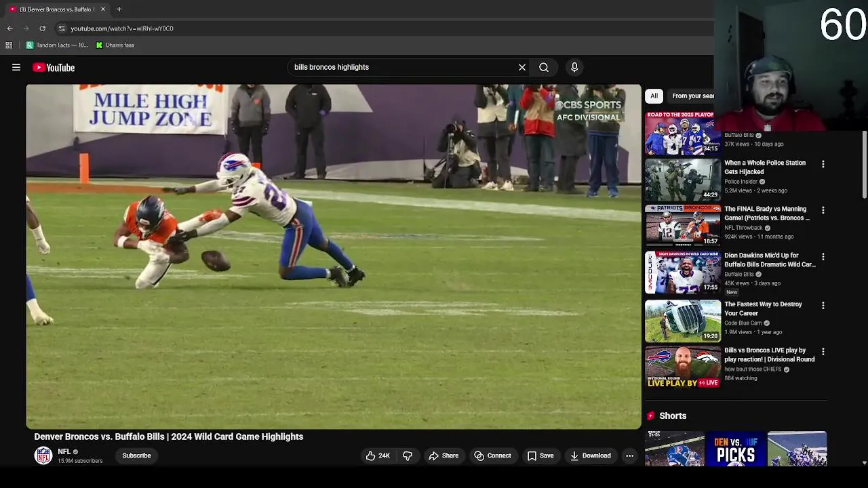Click the magnifier search button

tap(544, 67)
